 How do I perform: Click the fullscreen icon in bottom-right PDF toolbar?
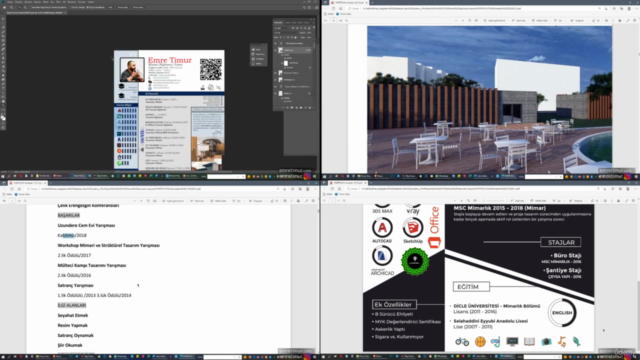tap(627, 201)
